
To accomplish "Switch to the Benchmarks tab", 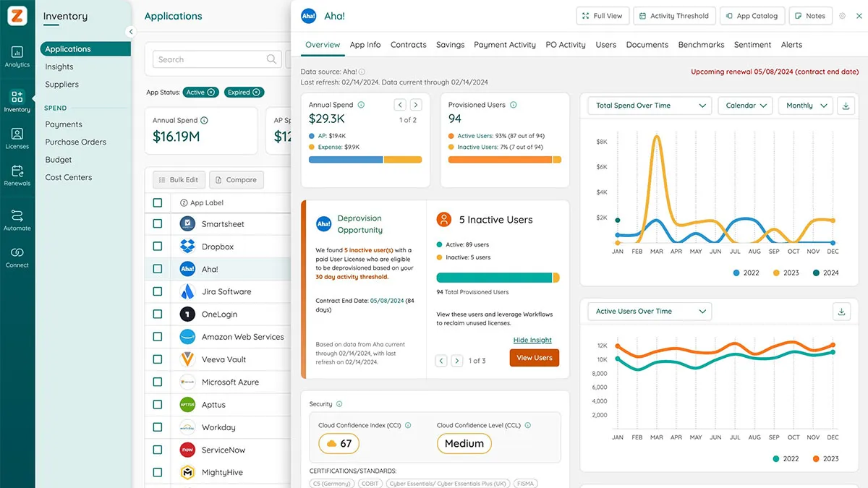I will 701,45.
